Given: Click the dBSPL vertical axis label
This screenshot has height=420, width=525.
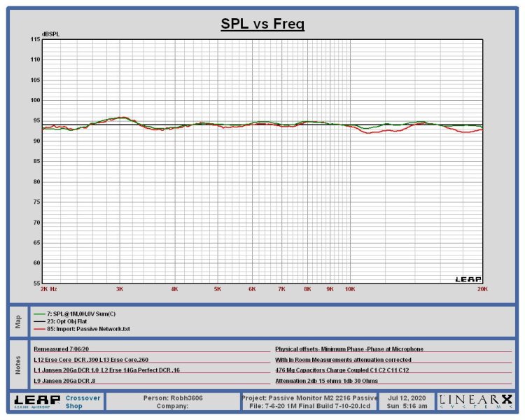Looking at the screenshot, I should click(50, 34).
